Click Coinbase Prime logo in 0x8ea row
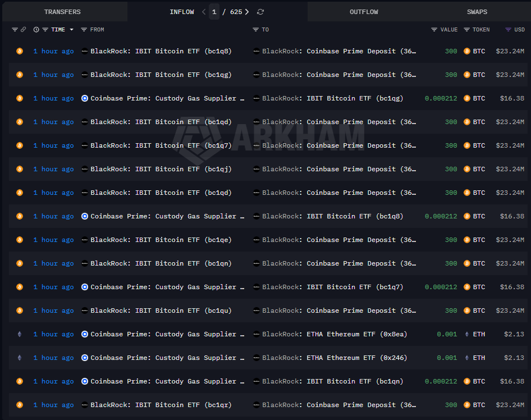 [85, 334]
